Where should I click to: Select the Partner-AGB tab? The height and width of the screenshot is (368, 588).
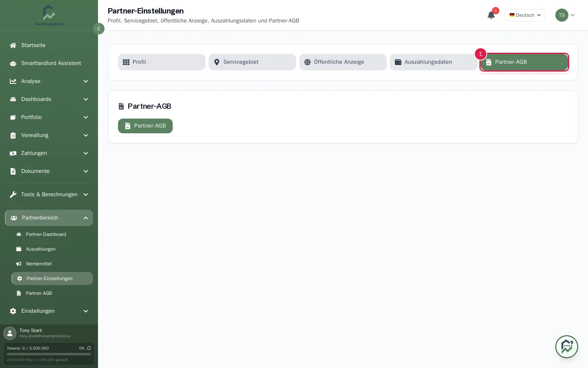524,62
